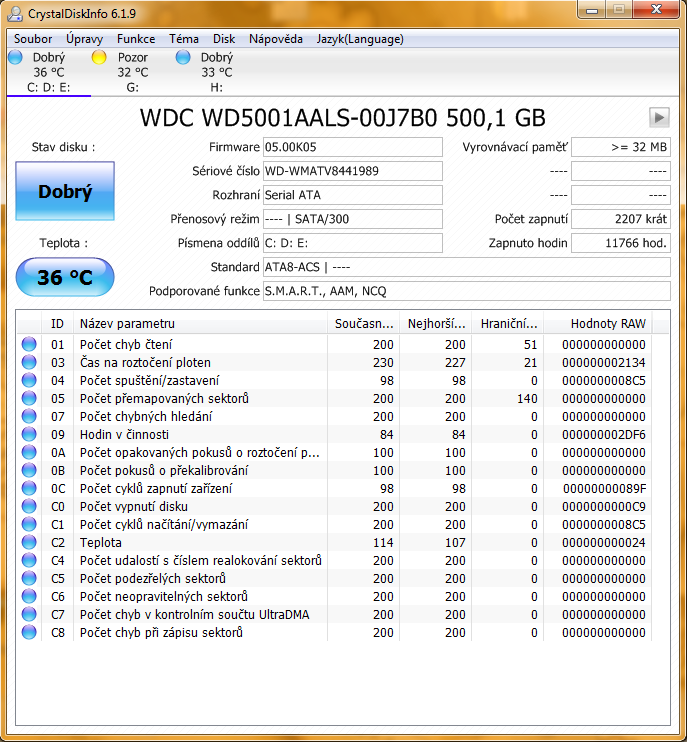Viewport: 687px width, 742px height.
Task: Select row Čas na roztočení ploten
Action: click(334, 362)
